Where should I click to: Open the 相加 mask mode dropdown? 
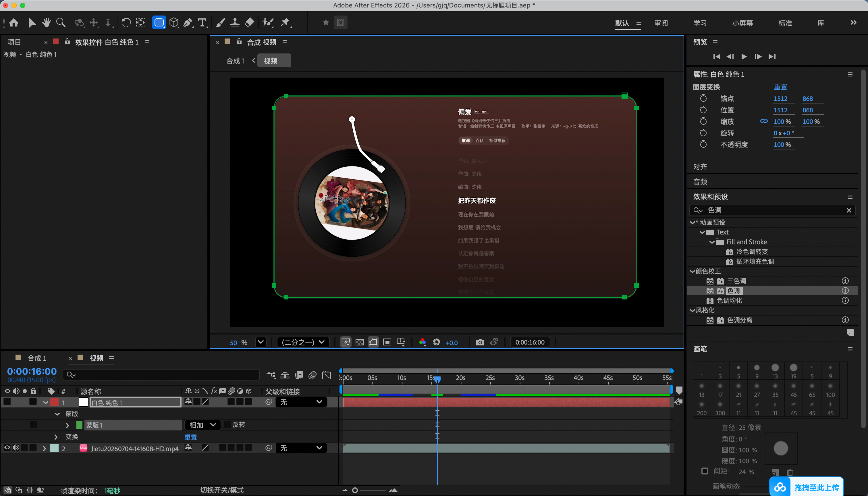(203, 425)
